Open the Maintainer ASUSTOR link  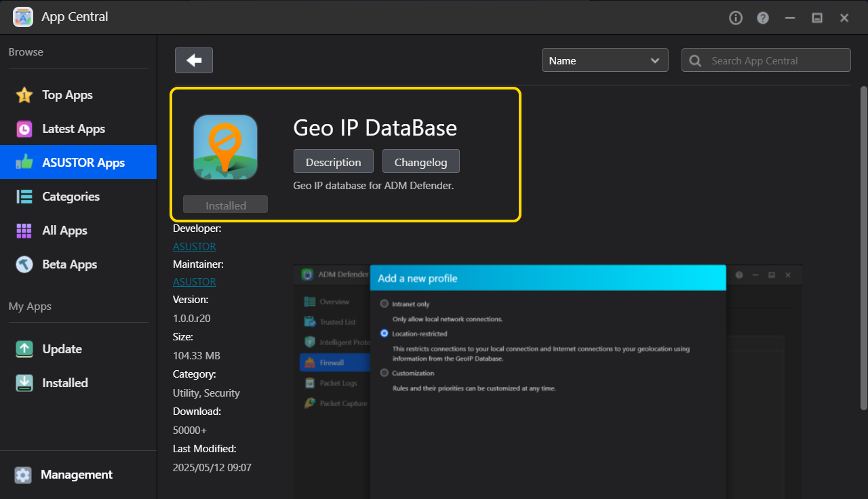coord(194,282)
